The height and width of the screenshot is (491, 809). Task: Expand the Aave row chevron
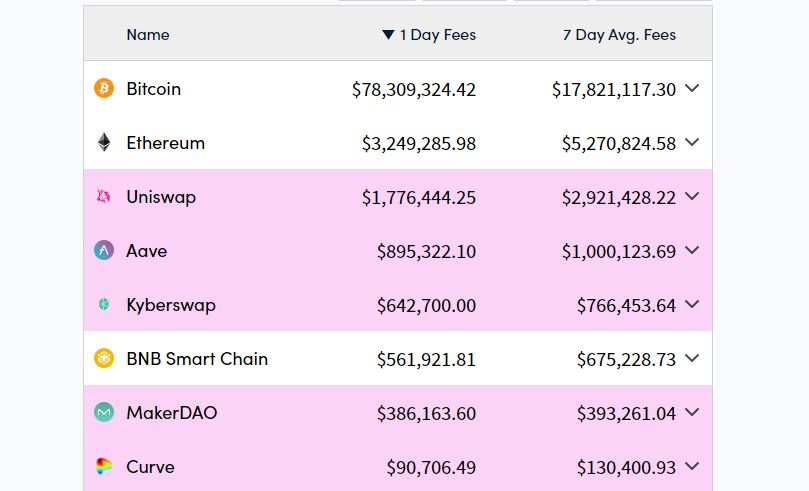coord(692,250)
